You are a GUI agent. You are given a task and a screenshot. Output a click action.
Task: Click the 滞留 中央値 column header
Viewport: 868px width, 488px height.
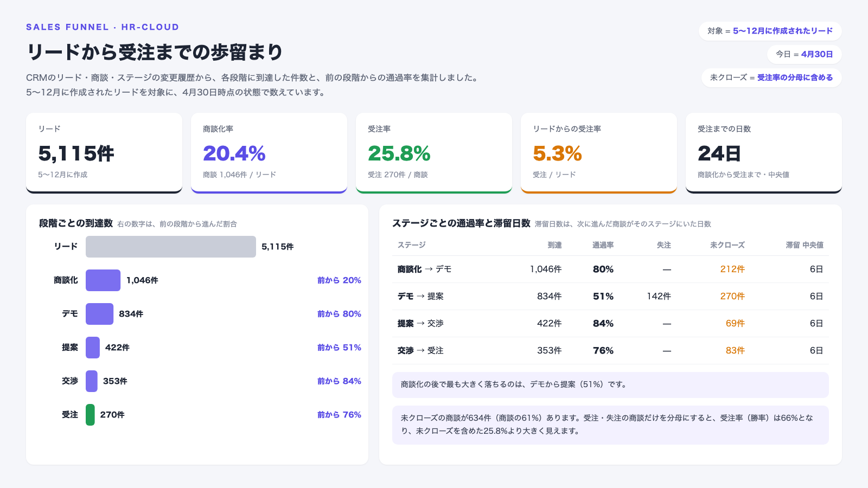[x=805, y=245]
